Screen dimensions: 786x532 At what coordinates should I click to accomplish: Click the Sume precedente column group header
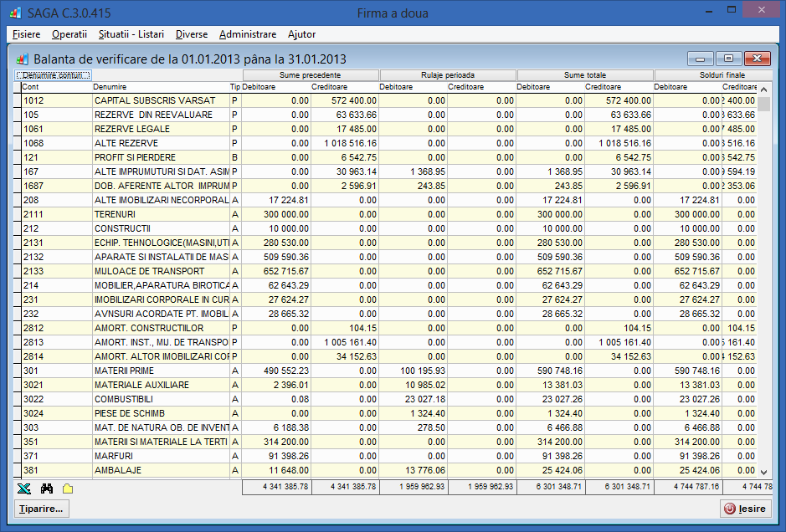coord(310,75)
